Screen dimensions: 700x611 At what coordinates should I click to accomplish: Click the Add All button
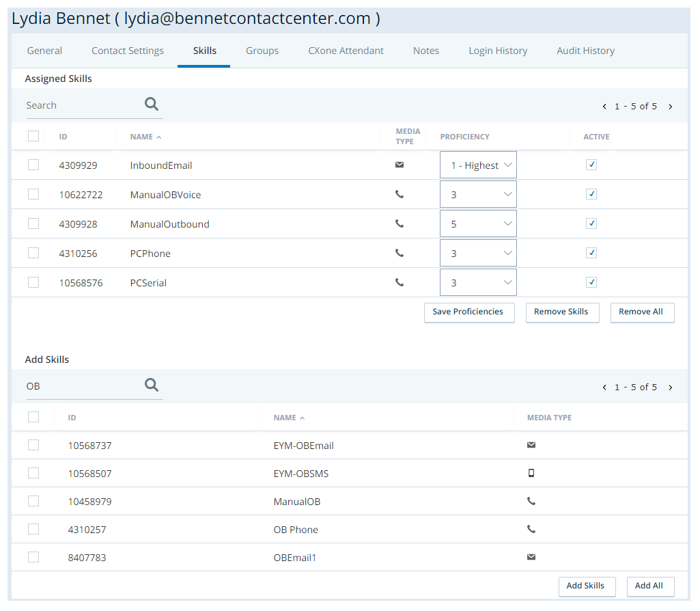650,586
